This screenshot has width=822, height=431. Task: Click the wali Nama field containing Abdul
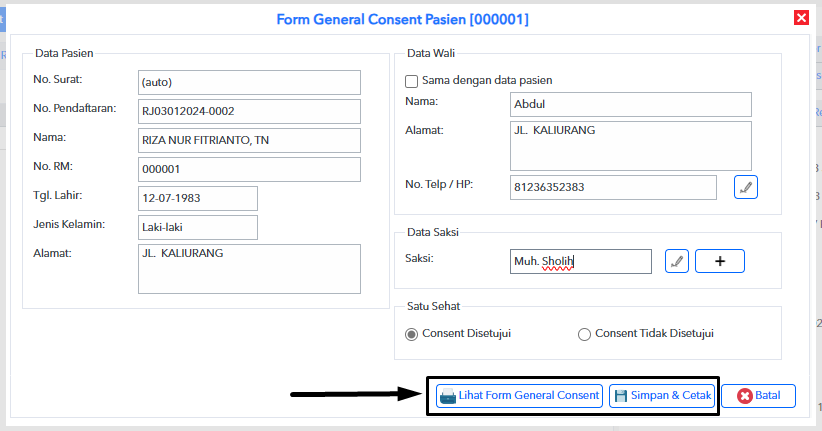click(x=631, y=104)
